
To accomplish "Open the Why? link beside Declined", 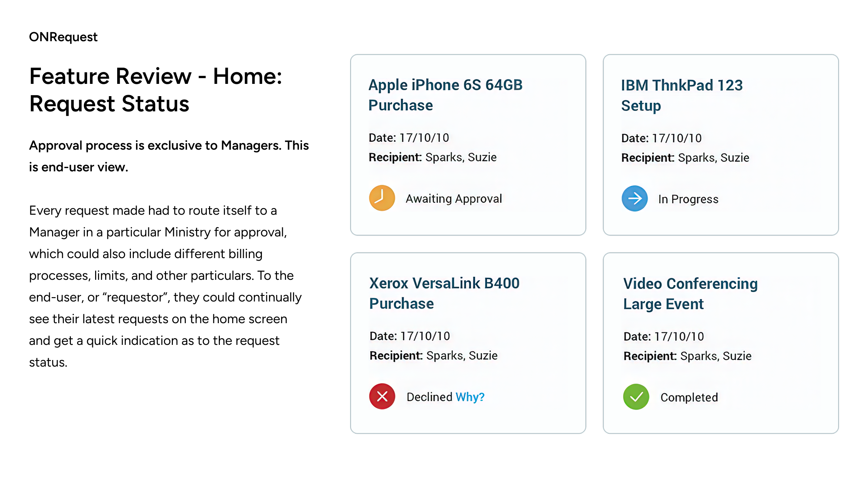I will (x=470, y=397).
